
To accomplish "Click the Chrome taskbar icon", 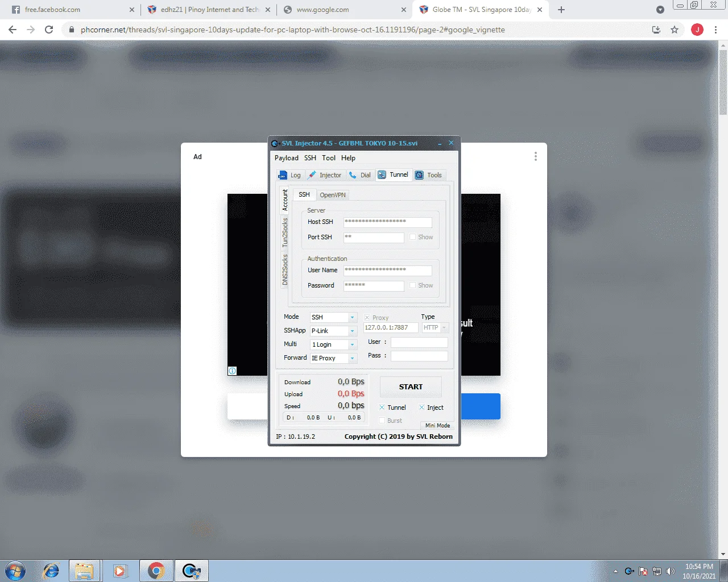I will pos(156,571).
